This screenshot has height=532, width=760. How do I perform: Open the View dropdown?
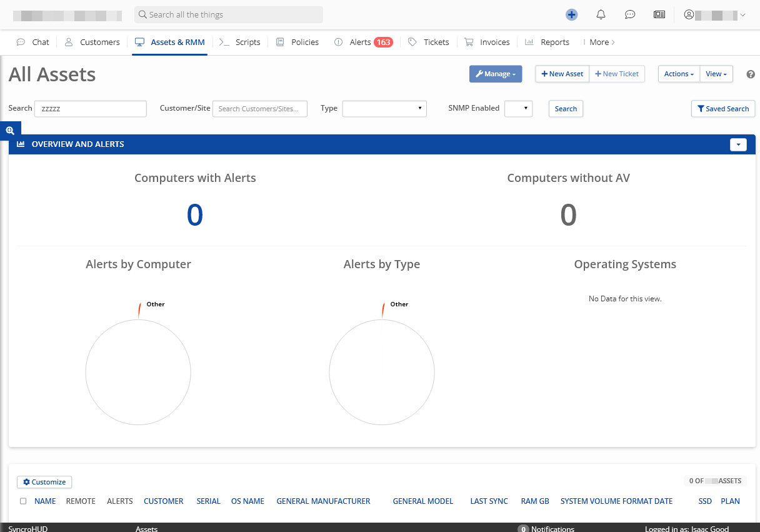tap(716, 74)
